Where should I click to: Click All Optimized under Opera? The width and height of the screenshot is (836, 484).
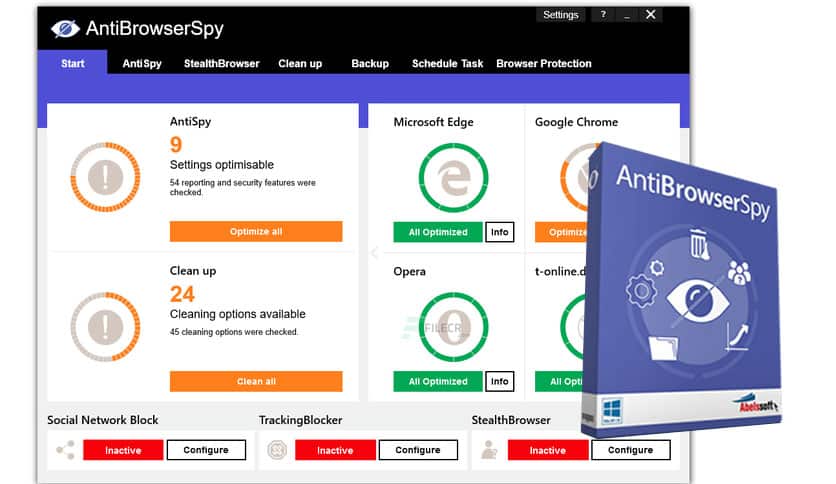tap(438, 381)
